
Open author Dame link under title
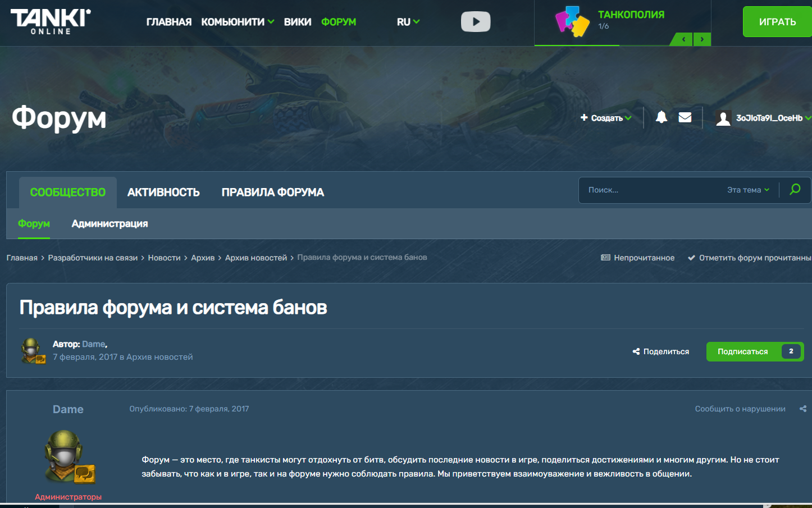tap(93, 344)
